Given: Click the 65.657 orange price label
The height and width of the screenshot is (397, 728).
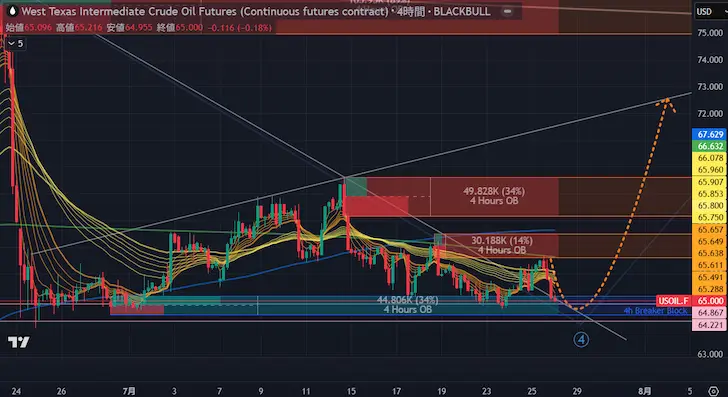Looking at the screenshot, I should pos(710,229).
